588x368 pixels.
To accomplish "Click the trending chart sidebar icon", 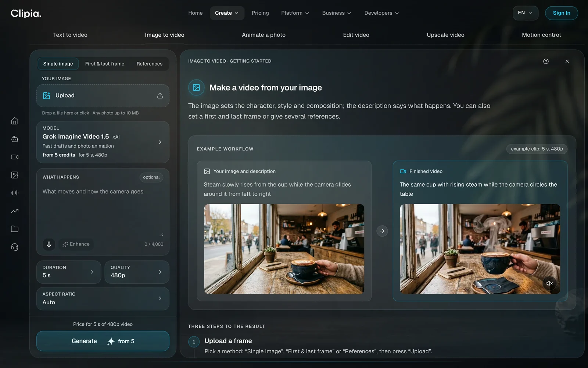I will pyautogui.click(x=15, y=211).
